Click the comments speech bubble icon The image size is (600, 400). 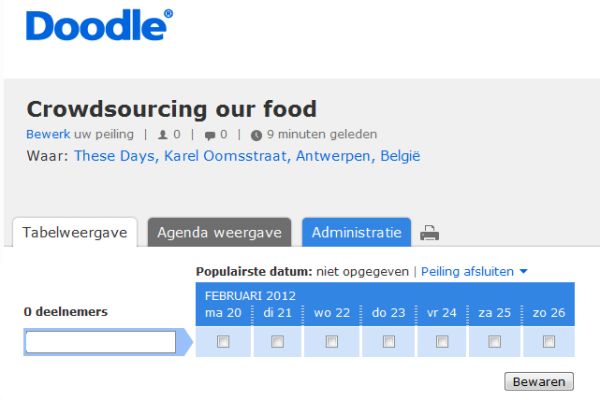[x=209, y=134]
